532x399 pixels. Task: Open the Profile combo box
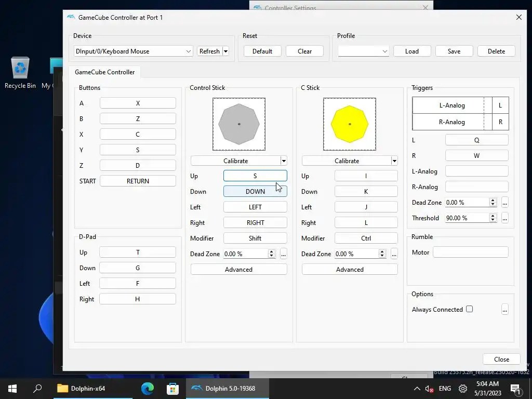pos(363,51)
